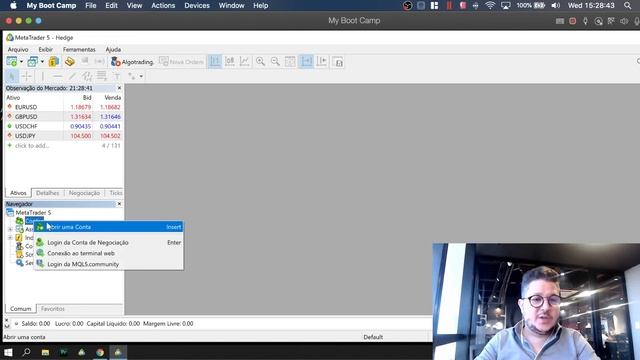Image resolution: width=640 pixels, height=360 pixels.
Task: Select the crosshair tool
Action: [x=27, y=76]
